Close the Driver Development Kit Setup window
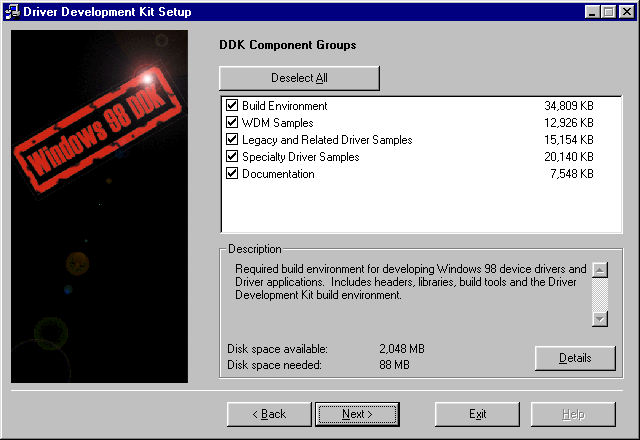640x440 pixels. click(627, 12)
